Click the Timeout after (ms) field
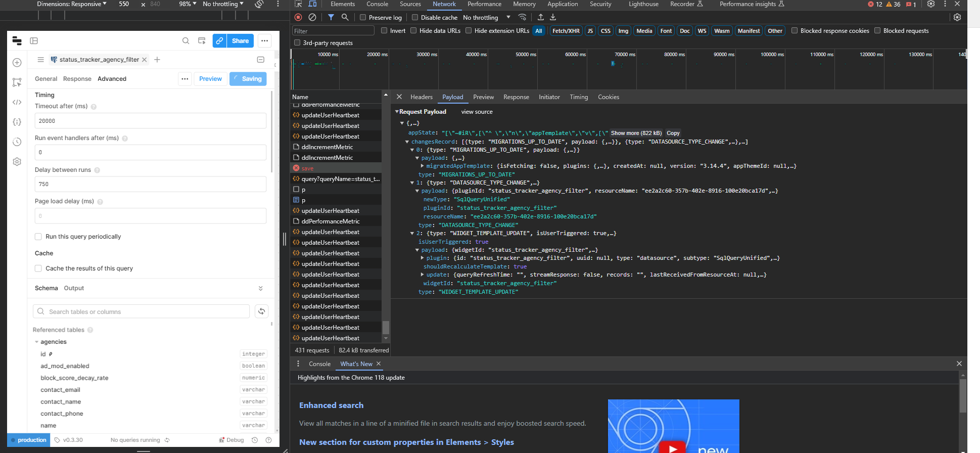 pos(151,121)
